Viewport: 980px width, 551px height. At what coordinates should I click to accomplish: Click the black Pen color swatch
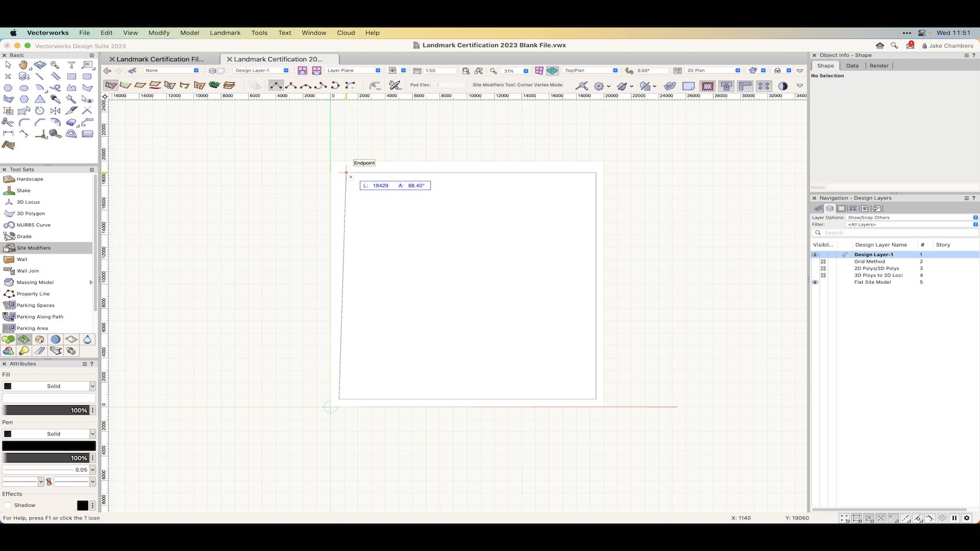point(49,445)
